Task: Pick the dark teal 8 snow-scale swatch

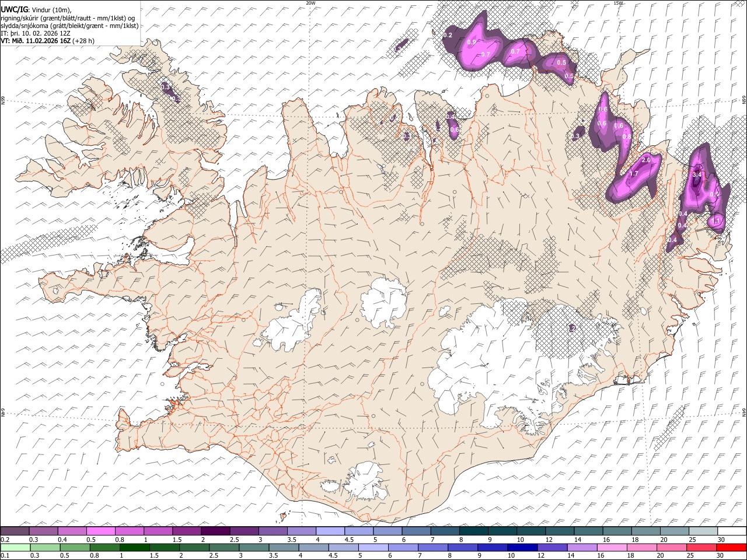Action: [473, 531]
